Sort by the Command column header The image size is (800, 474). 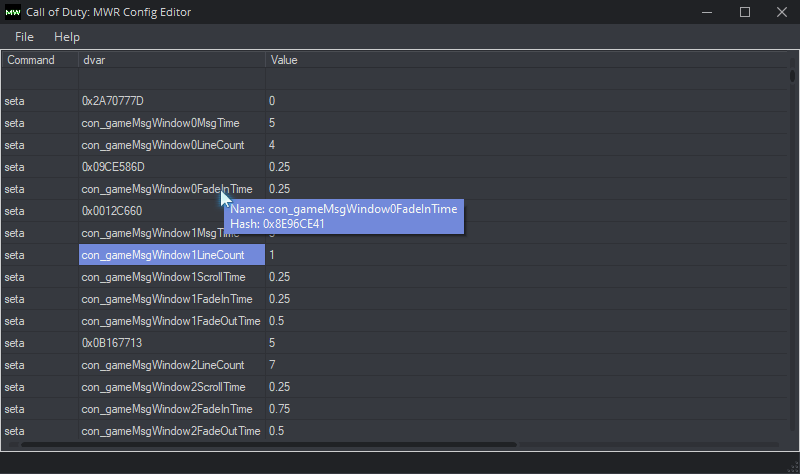point(40,60)
